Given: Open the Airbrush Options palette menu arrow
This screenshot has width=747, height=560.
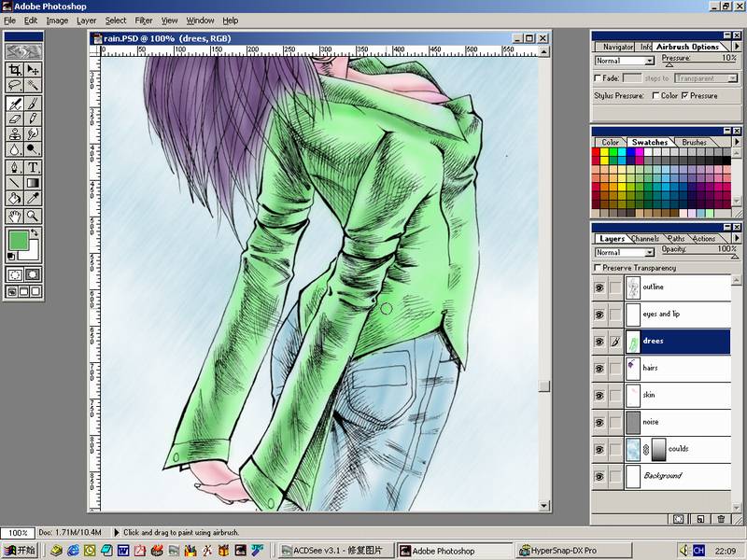Looking at the screenshot, I should tap(737, 47).
